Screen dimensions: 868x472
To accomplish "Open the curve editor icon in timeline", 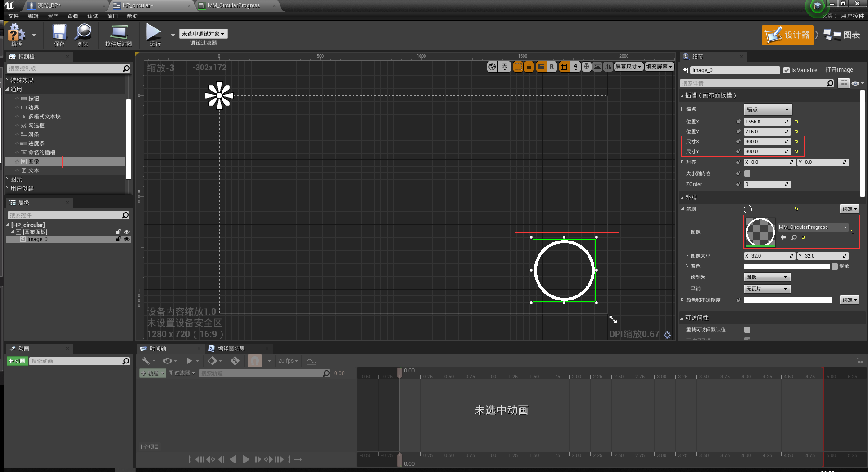I will [x=311, y=361].
